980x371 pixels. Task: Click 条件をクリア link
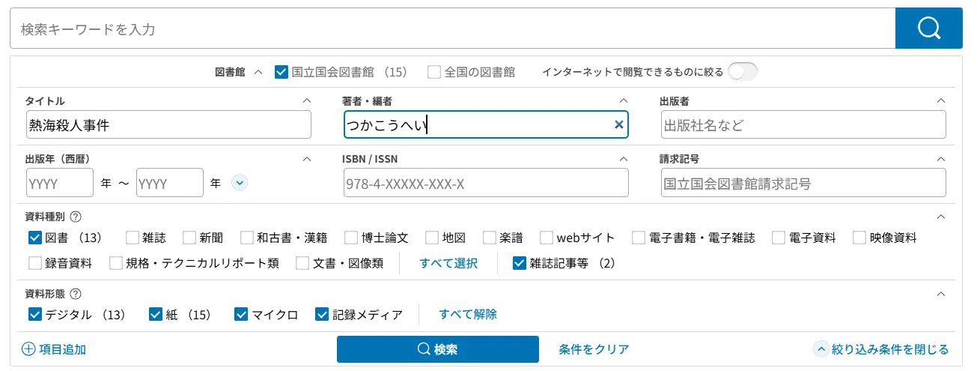click(x=594, y=349)
